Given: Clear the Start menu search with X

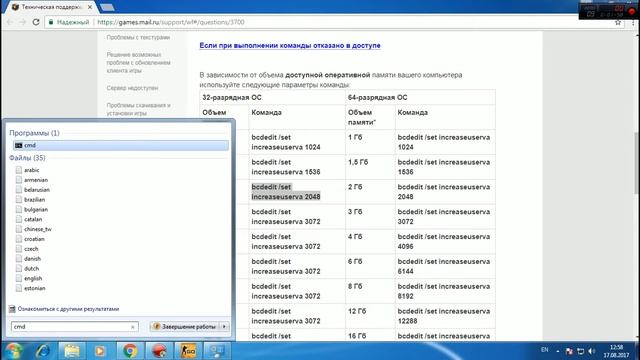Looking at the screenshot, I should [133, 327].
